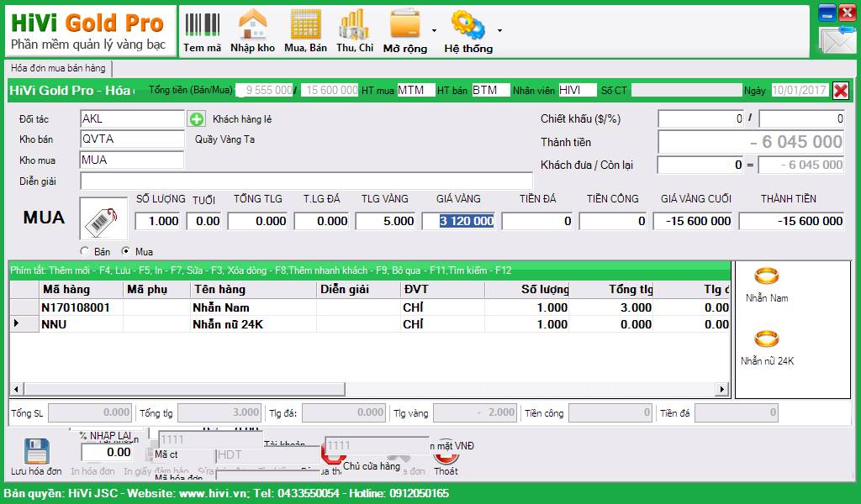Click the GIÁ VÀNG CUỐI field

point(693,221)
